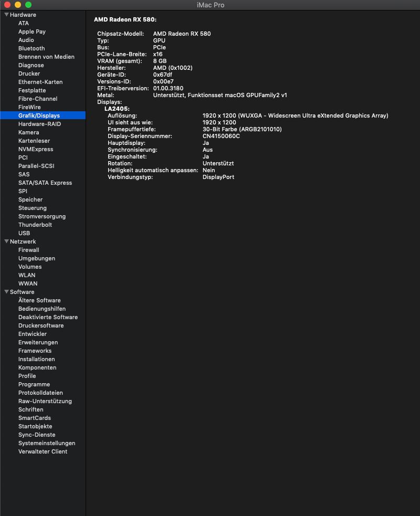The height and width of the screenshot is (516, 420).
Task: Open the Erweiterungen software list
Action: (38, 342)
